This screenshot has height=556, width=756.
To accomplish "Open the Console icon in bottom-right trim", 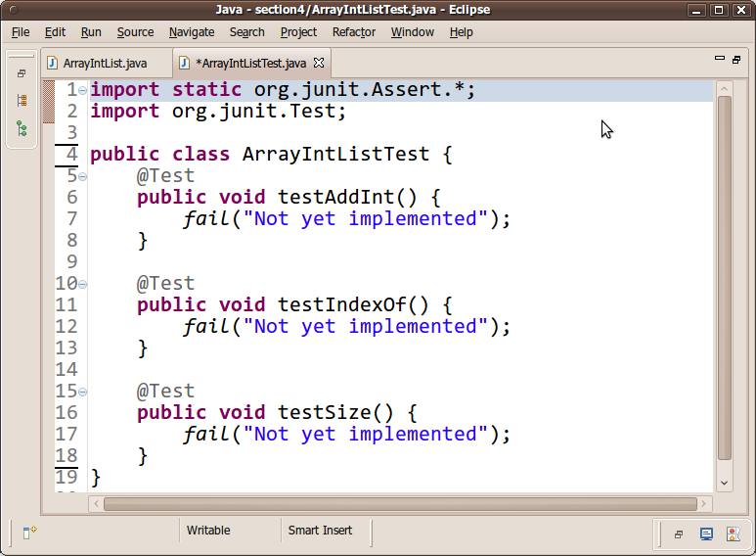I will 706,534.
